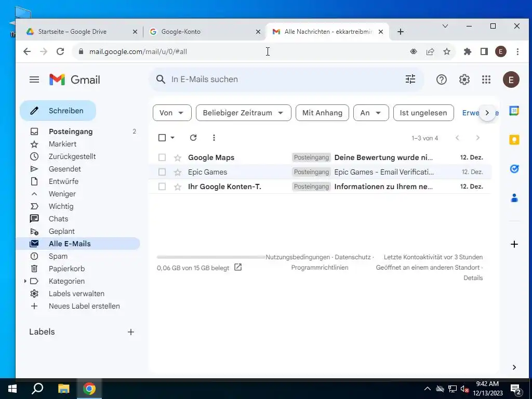The height and width of the screenshot is (399, 532).
Task: Open Nutzungsbedingungen link
Action: (x=298, y=257)
